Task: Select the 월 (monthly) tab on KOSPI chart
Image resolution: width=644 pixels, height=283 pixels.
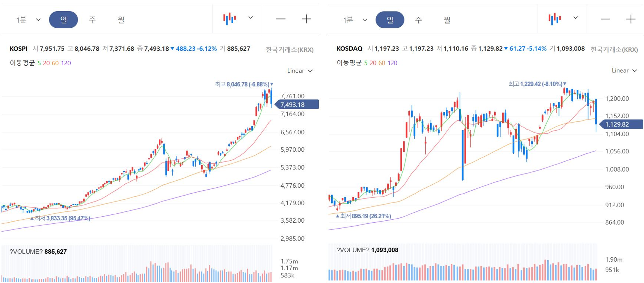Action: (121, 20)
